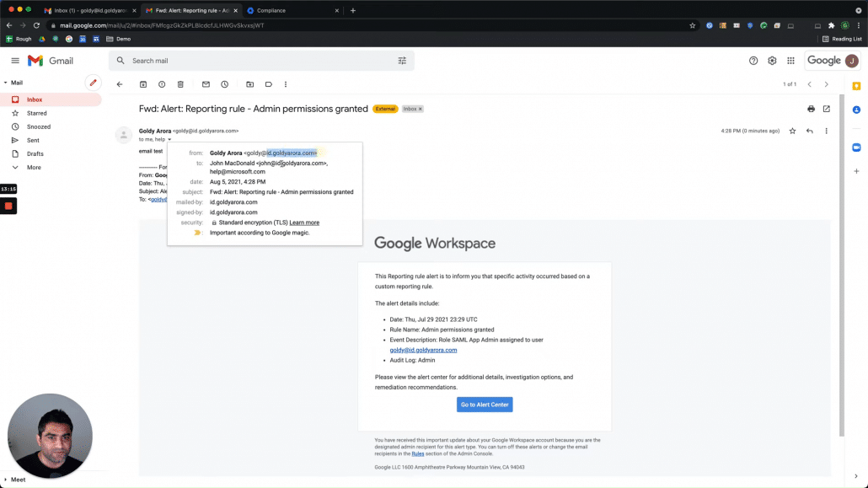Go to the older conversation chevron
868x488 pixels.
pyautogui.click(x=827, y=84)
